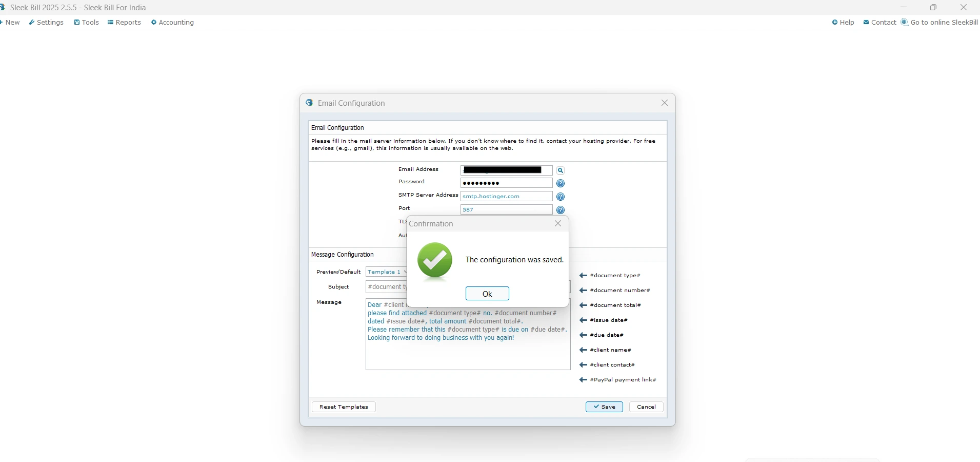Add the #PayPal payment link# placeholder

click(x=583, y=380)
